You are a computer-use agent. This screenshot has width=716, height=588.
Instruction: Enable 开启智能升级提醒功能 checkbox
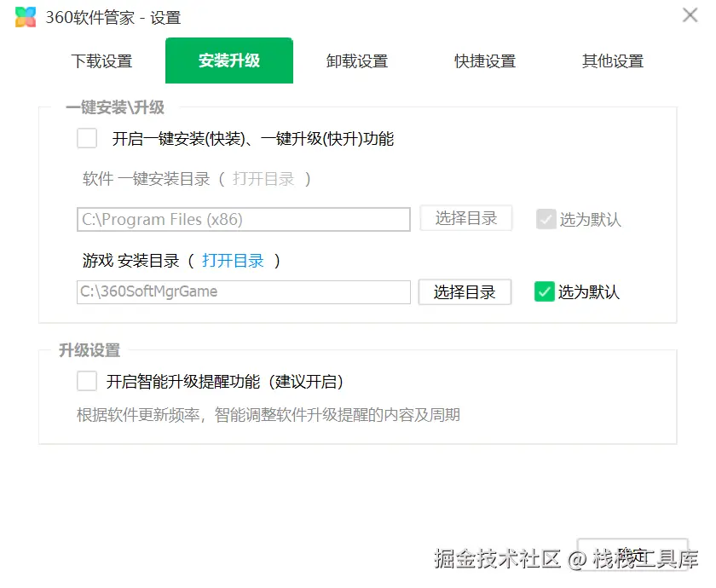(x=87, y=381)
